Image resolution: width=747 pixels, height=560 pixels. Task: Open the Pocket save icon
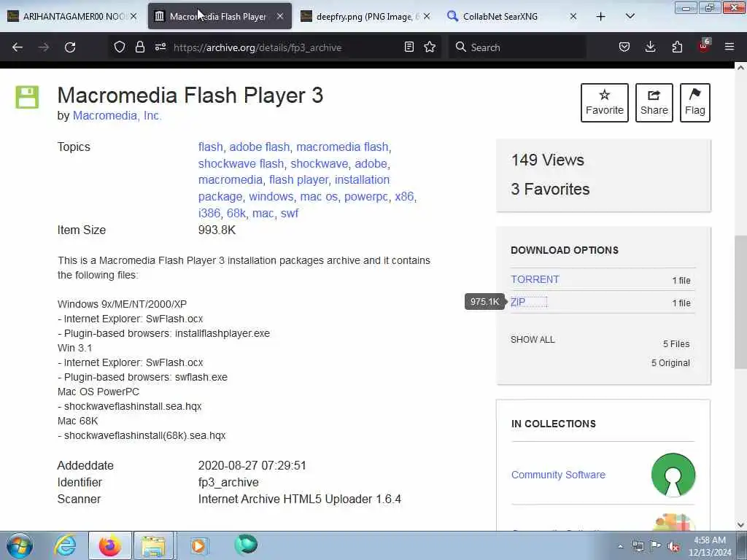624,47
